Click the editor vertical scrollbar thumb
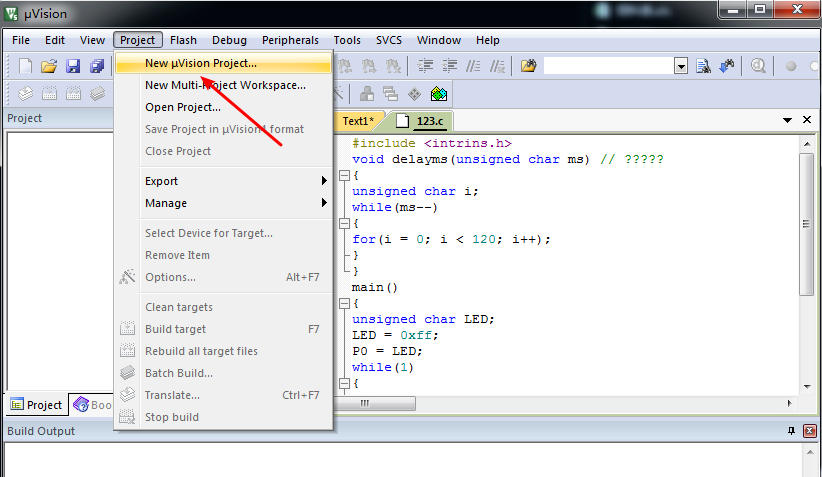This screenshot has height=477, width=822. pos(807,224)
